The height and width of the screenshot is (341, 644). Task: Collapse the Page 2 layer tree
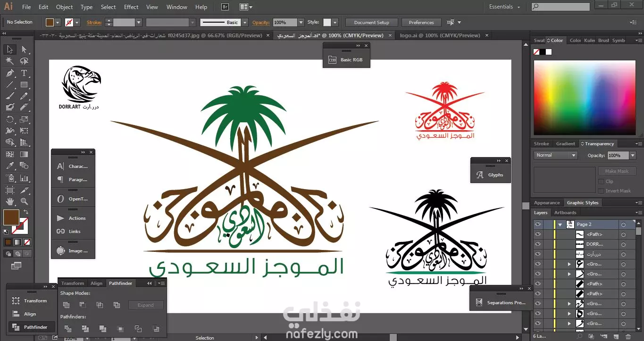coord(560,225)
